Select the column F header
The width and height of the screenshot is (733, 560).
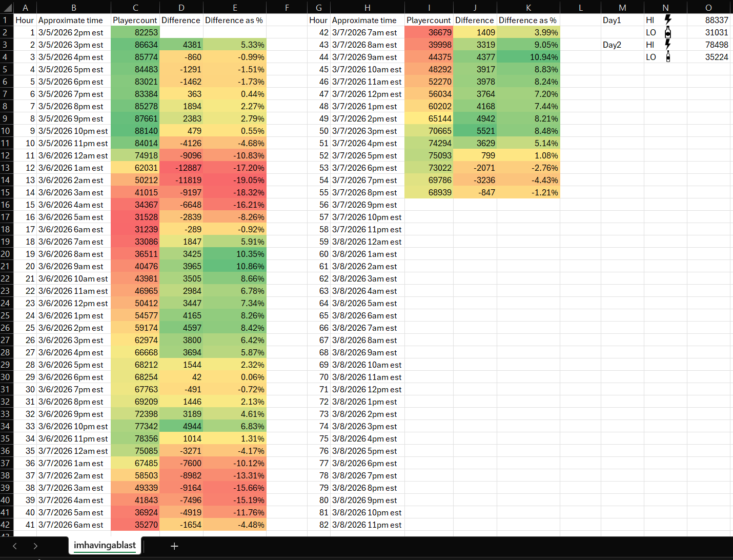pyautogui.click(x=287, y=7)
